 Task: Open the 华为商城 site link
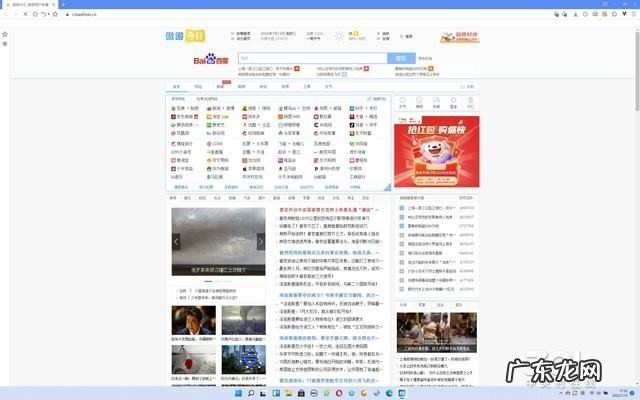218,168
